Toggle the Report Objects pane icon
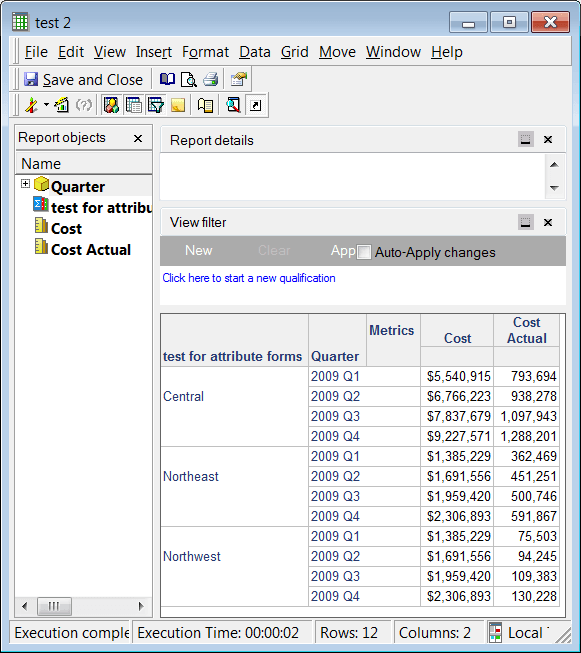581x653 pixels. (x=112, y=105)
